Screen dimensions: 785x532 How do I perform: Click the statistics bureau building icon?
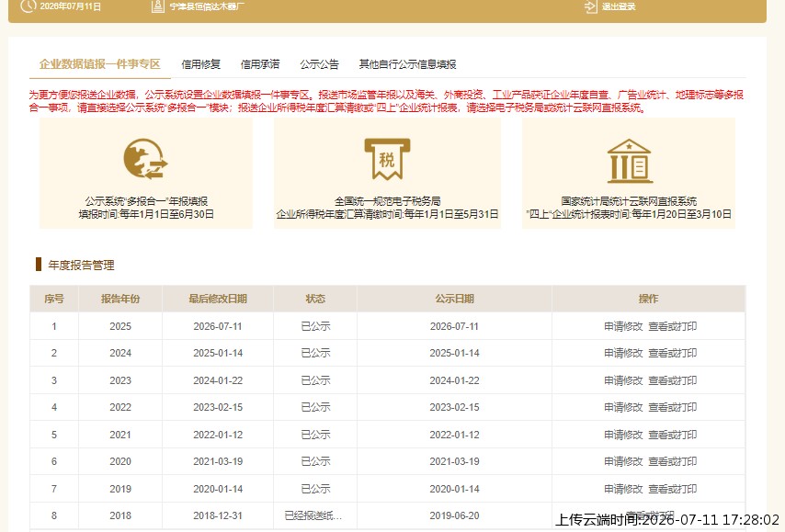coord(630,161)
